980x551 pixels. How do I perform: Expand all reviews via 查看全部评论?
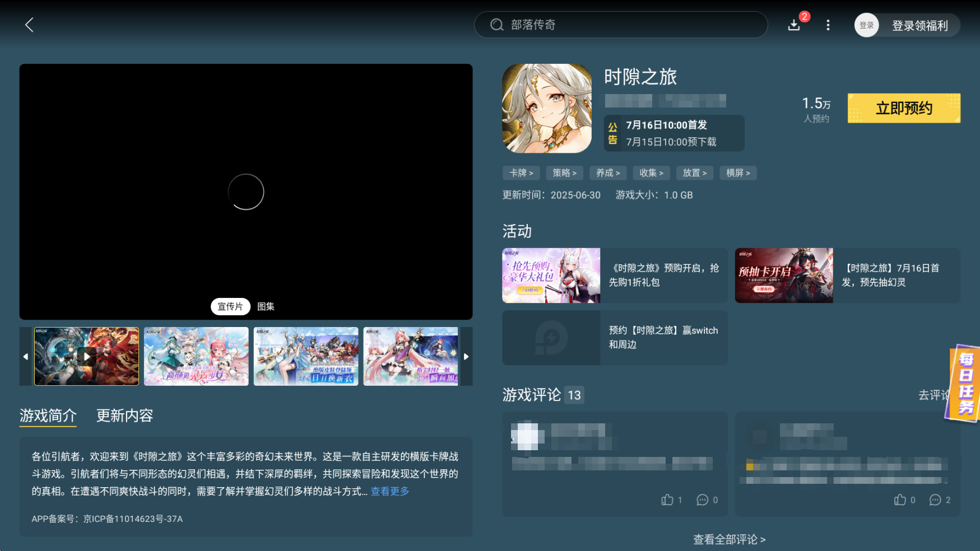click(x=730, y=539)
